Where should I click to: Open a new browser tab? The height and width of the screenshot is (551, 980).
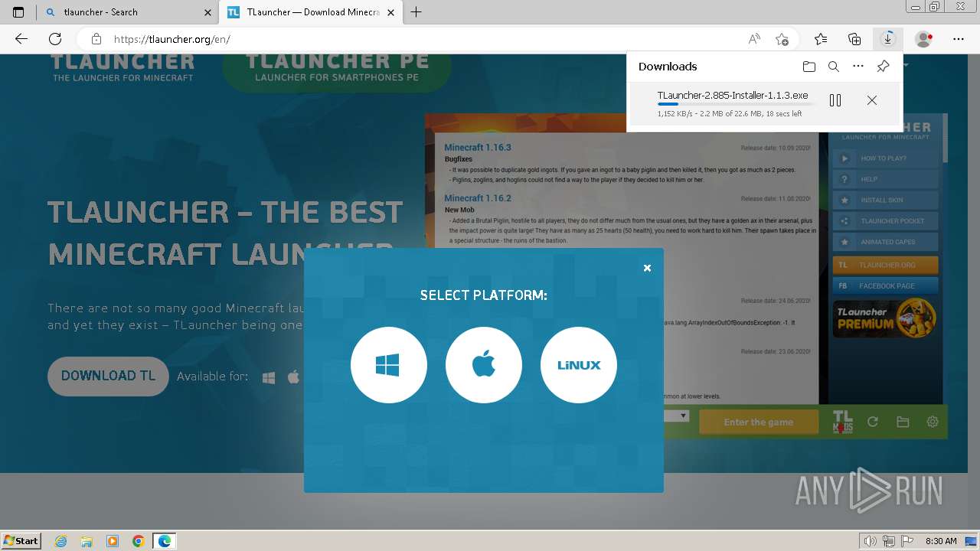pos(416,12)
